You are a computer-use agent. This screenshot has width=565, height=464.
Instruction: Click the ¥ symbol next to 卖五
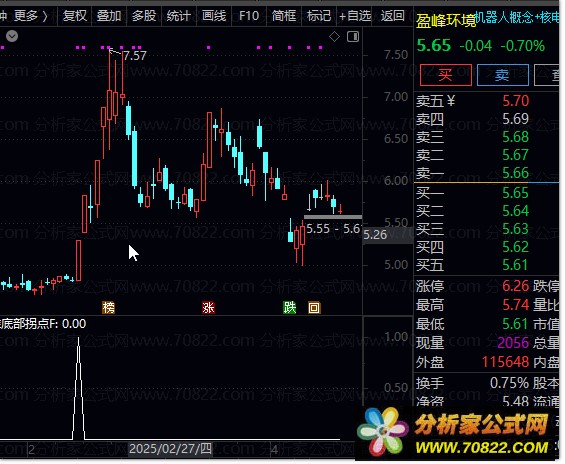pos(450,101)
